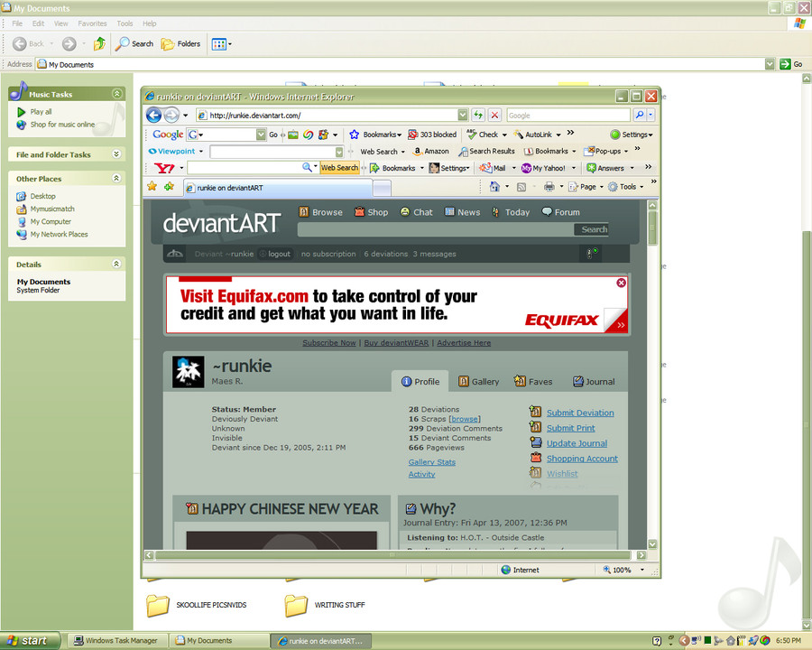Viewport: 812px width, 650px height.
Task: Click the IE Print icon
Action: point(549,187)
